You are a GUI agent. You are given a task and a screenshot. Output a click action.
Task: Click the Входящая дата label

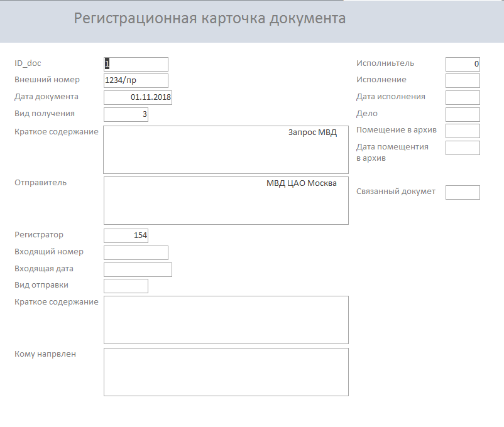click(x=44, y=269)
